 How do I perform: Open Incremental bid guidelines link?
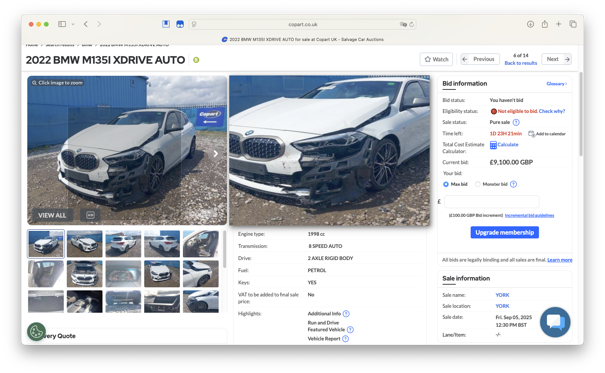(x=529, y=215)
